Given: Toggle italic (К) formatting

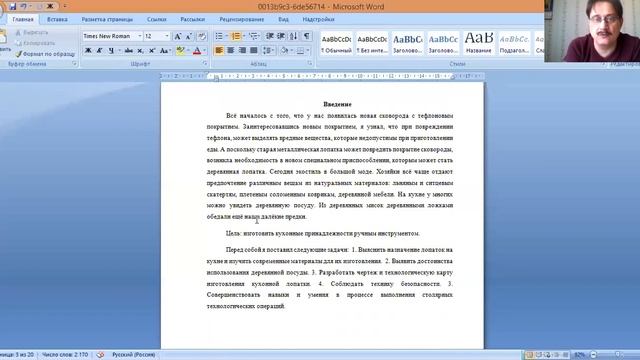Looking at the screenshot, I should pyautogui.click(x=99, y=51).
